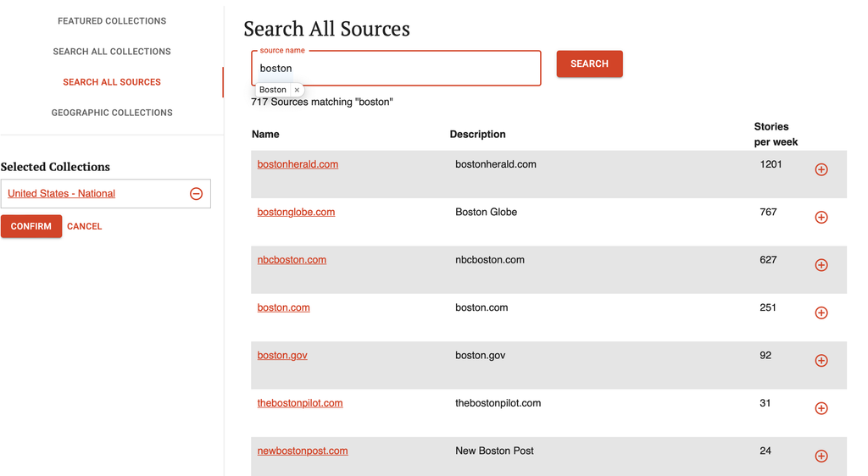Select the Boston suggestion chip
This screenshot has height=476, width=868.
(272, 90)
